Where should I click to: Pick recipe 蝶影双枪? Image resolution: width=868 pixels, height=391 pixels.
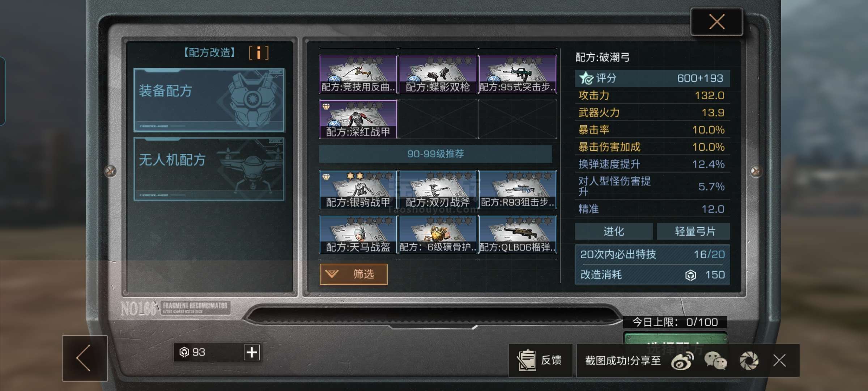[x=438, y=74]
